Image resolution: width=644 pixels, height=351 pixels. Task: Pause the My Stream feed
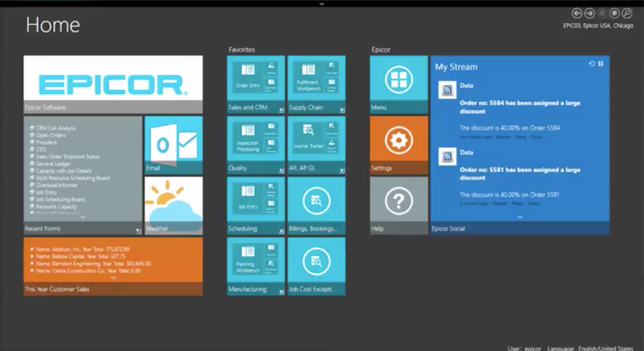(x=601, y=63)
